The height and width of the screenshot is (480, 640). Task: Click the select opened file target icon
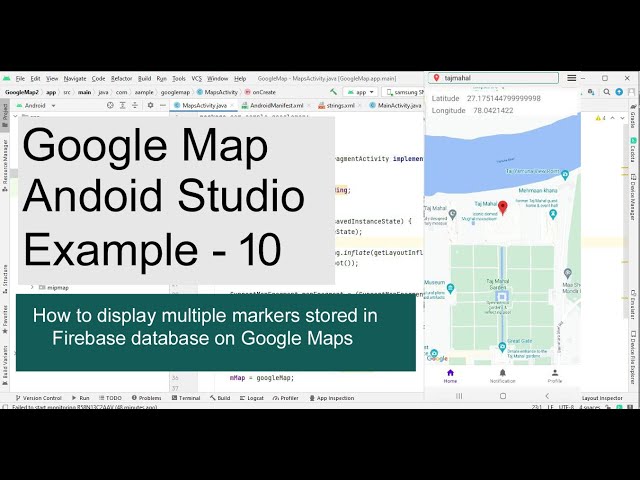pos(110,105)
